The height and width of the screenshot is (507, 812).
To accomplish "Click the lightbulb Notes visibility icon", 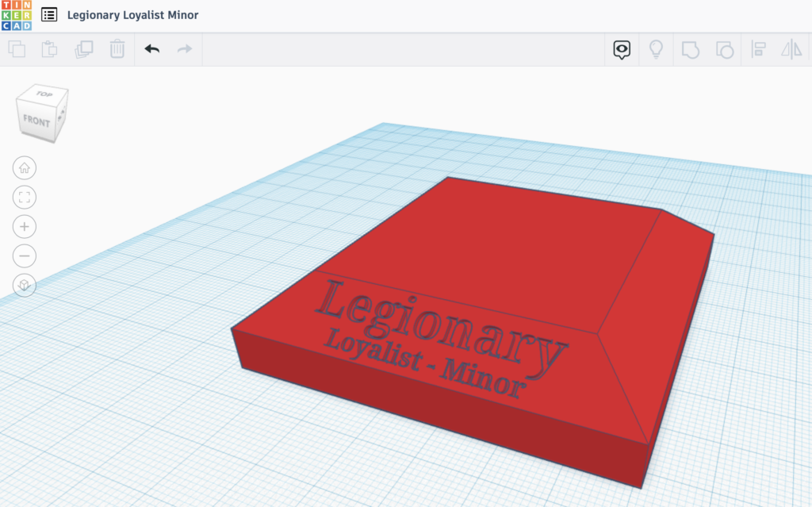I will click(x=656, y=49).
